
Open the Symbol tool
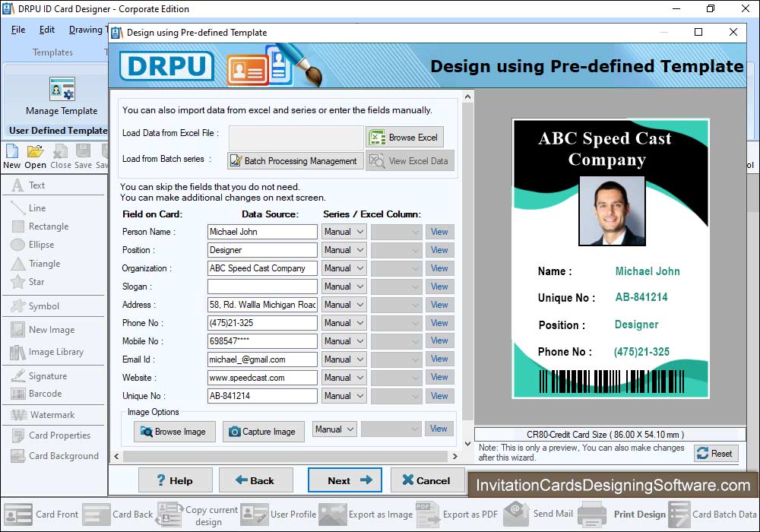[35, 306]
